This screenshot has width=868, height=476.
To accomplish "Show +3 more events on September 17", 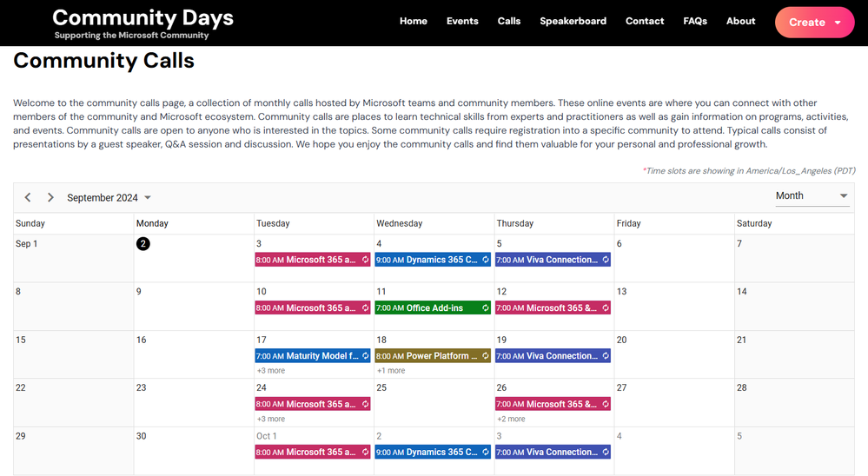I will tap(271, 371).
